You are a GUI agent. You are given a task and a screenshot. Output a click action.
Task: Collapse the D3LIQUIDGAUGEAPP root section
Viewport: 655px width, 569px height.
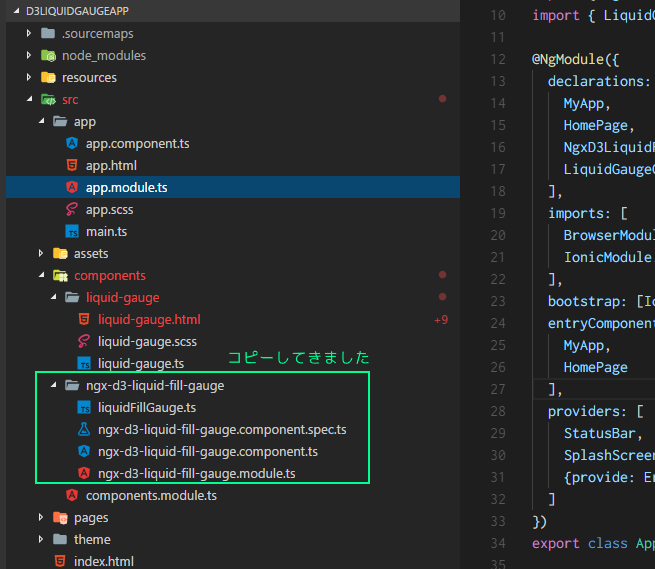[x=17, y=11]
